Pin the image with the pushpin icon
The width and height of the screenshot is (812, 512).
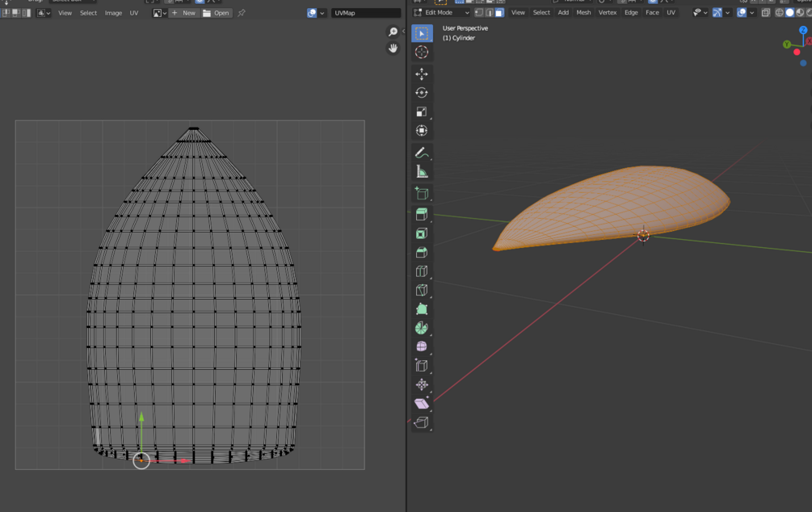242,13
